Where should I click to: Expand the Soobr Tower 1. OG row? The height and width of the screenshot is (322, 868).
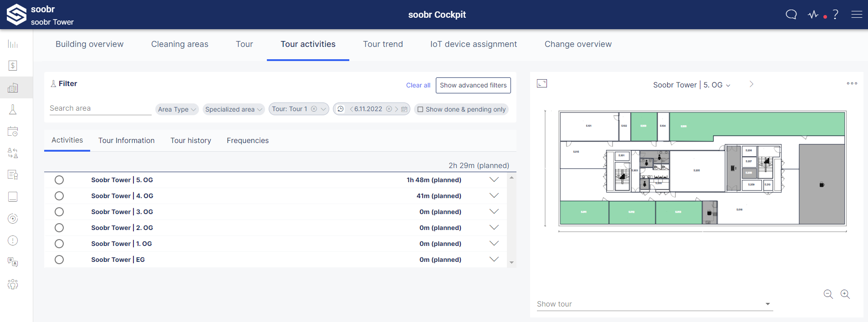pyautogui.click(x=494, y=244)
